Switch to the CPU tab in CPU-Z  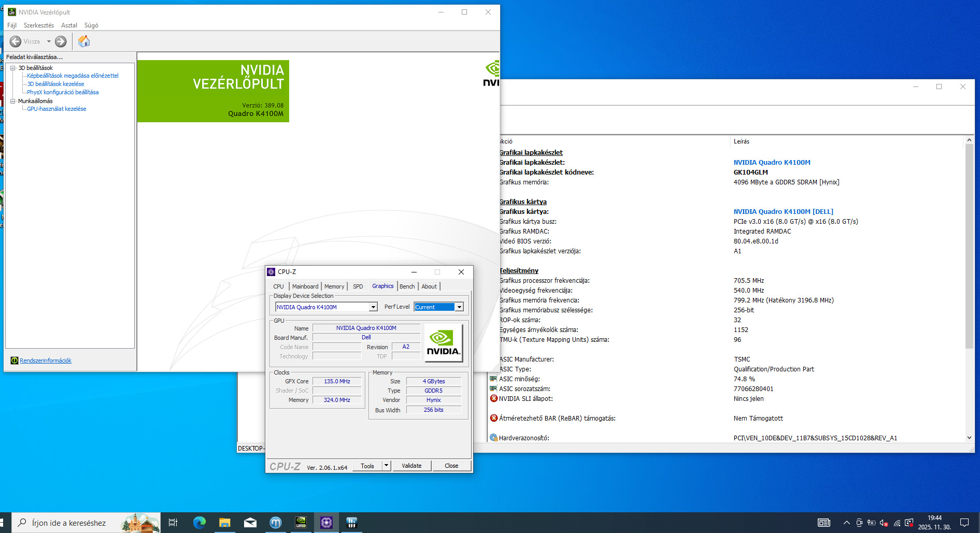pyautogui.click(x=279, y=286)
